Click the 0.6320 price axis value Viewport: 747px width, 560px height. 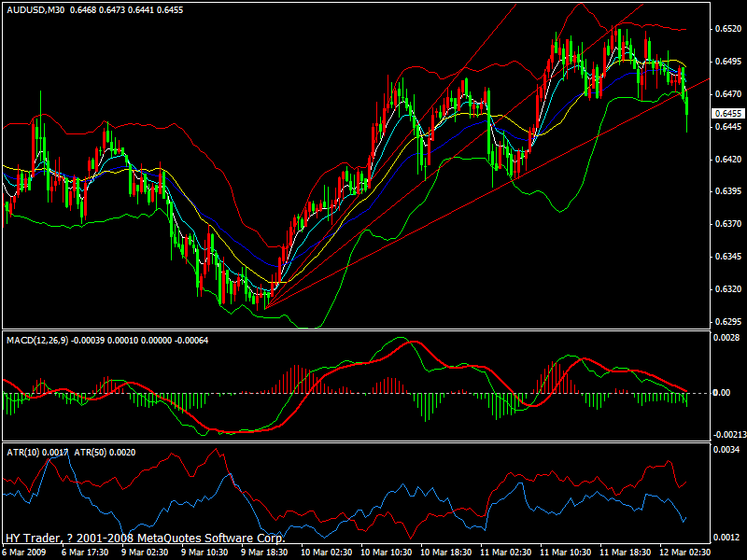(728, 289)
